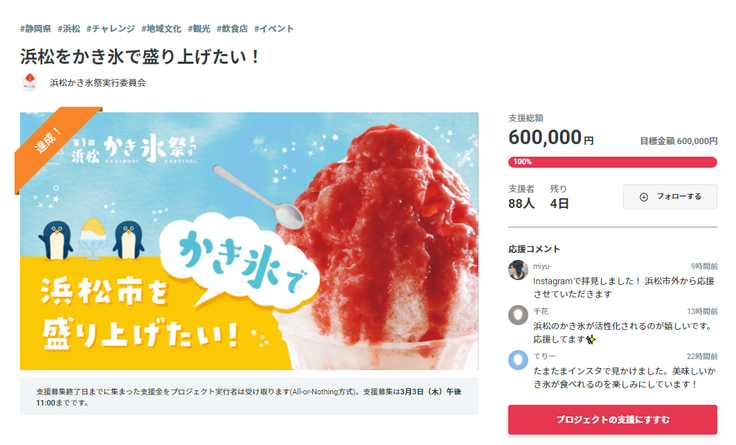The image size is (736, 445).
Task: Click the かき氷 festival main project image
Action: (x=249, y=241)
